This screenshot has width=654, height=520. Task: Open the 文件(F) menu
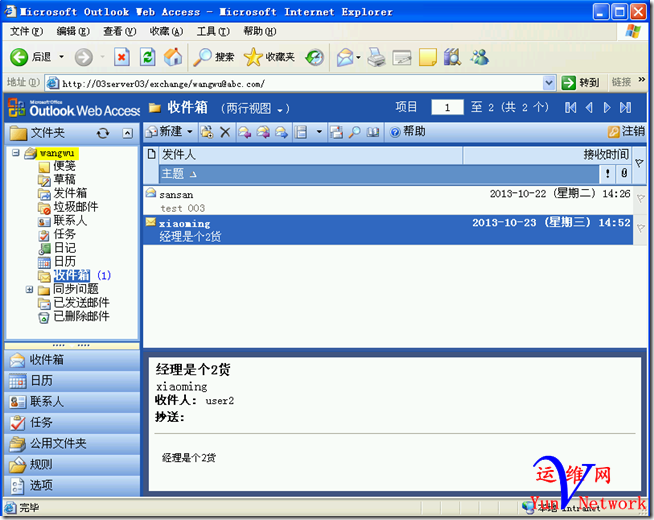[x=26, y=31]
